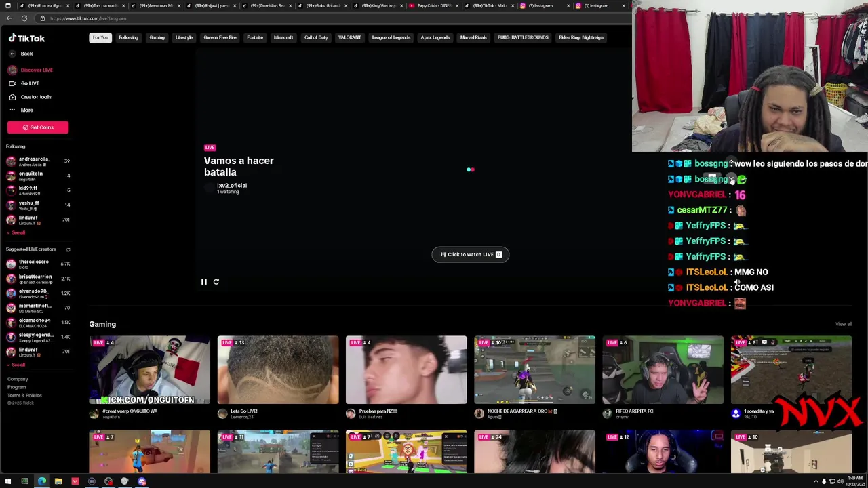Select the Minecraft category tab
Screen dimensions: 868x488
(x=283, y=37)
